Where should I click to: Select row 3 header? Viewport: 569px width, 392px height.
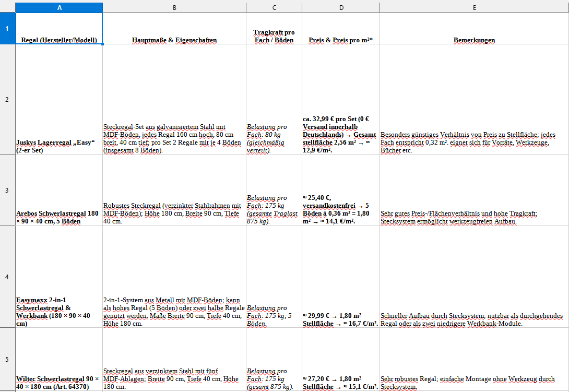pos(7,190)
